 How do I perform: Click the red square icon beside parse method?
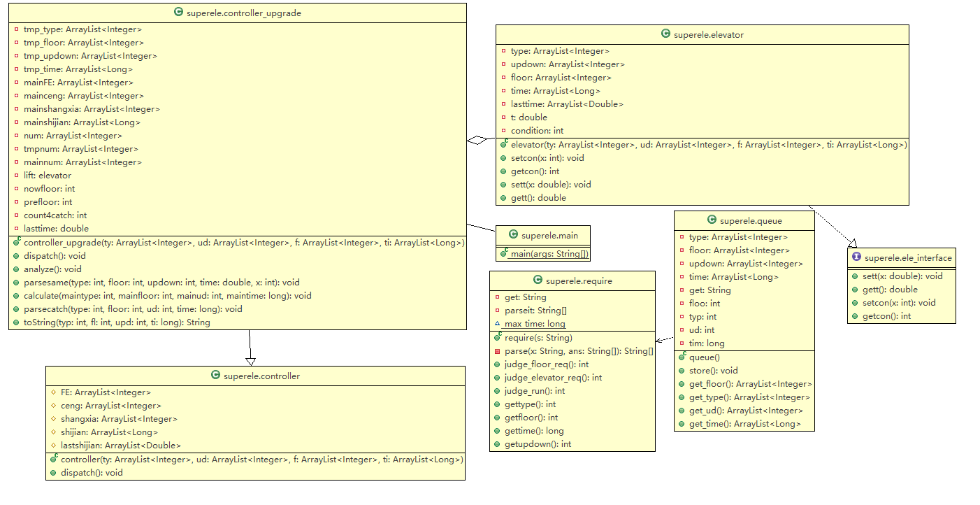tap(497, 351)
